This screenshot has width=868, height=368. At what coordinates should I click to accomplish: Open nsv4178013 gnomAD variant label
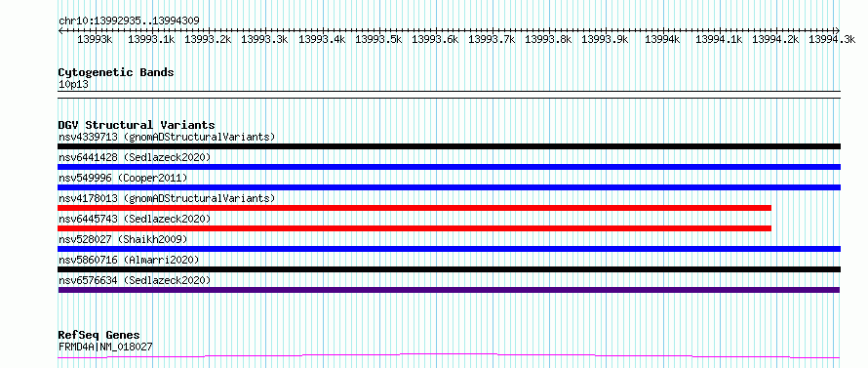point(167,198)
